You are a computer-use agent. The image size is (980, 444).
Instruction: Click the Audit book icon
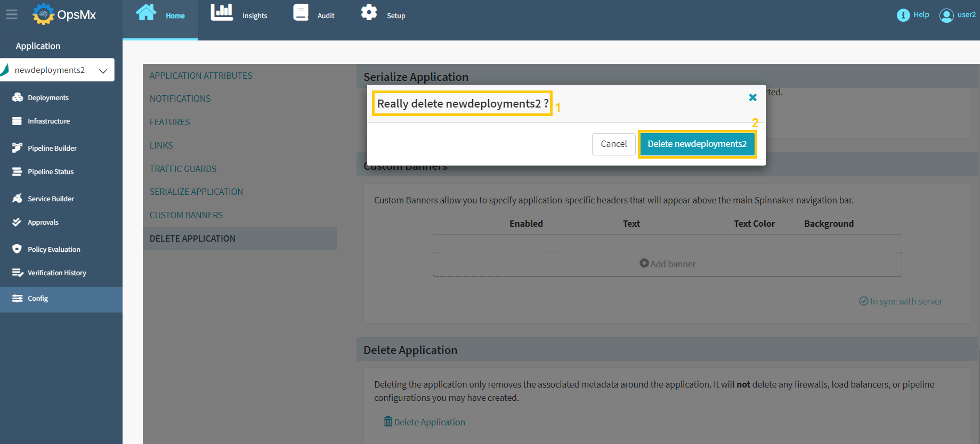(x=301, y=13)
